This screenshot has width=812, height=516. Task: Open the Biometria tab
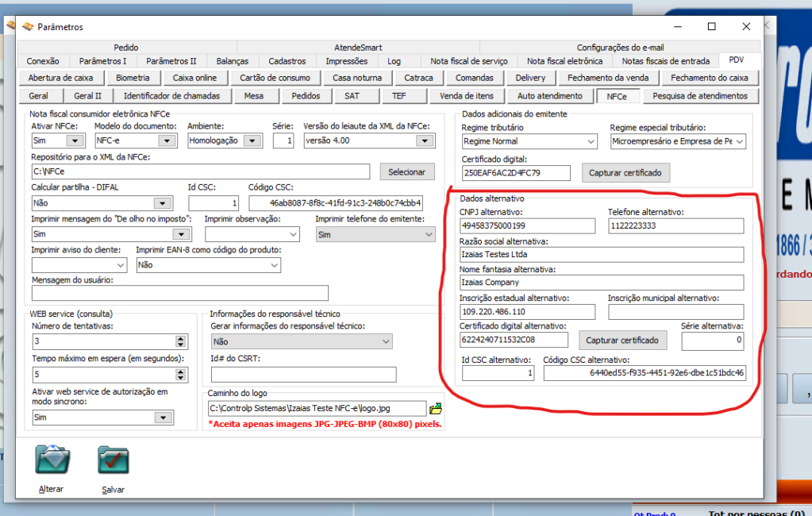(x=133, y=78)
